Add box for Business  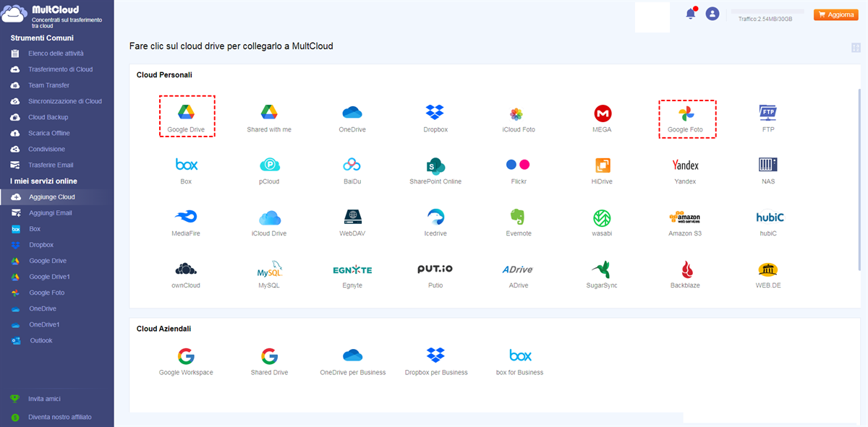[520, 355]
